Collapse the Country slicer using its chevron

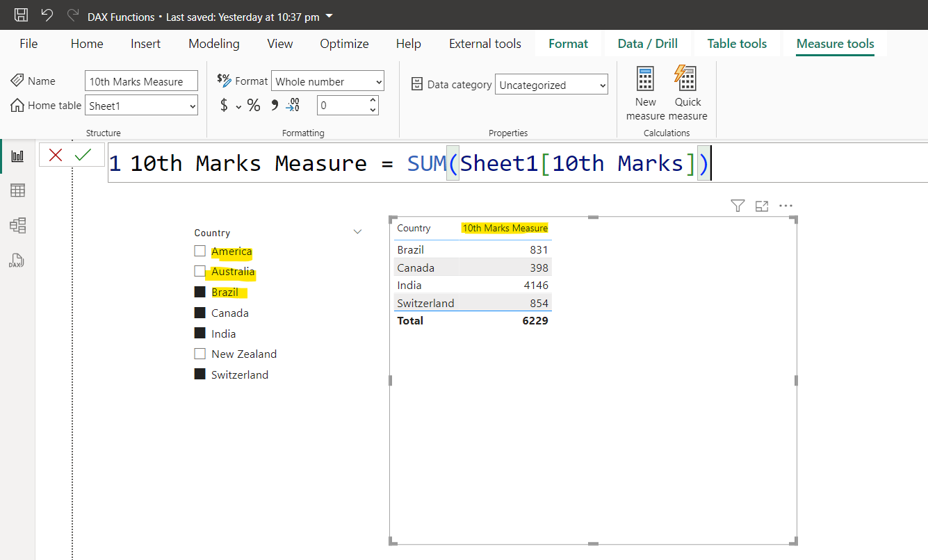pyautogui.click(x=357, y=231)
